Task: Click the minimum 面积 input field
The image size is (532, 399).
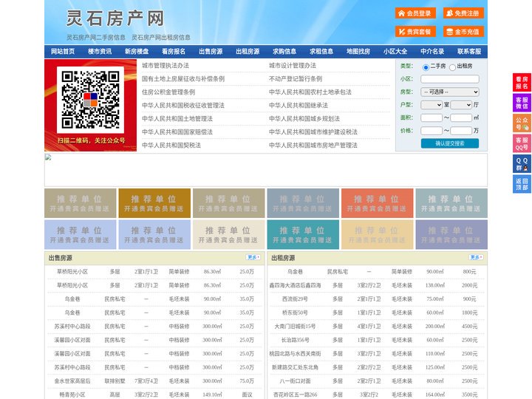Action: (432, 117)
